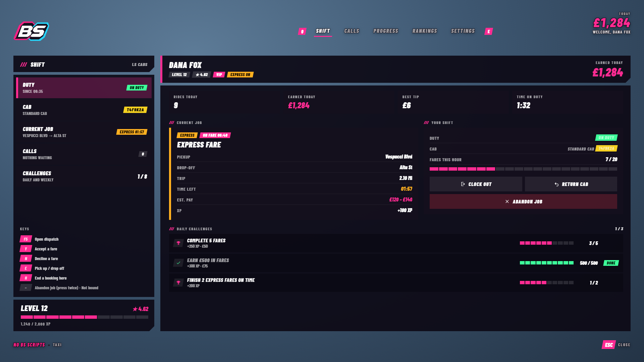Viewport: 644px width, 362px height.
Task: Click the unbound Abandon job key icon
Action: point(26,288)
